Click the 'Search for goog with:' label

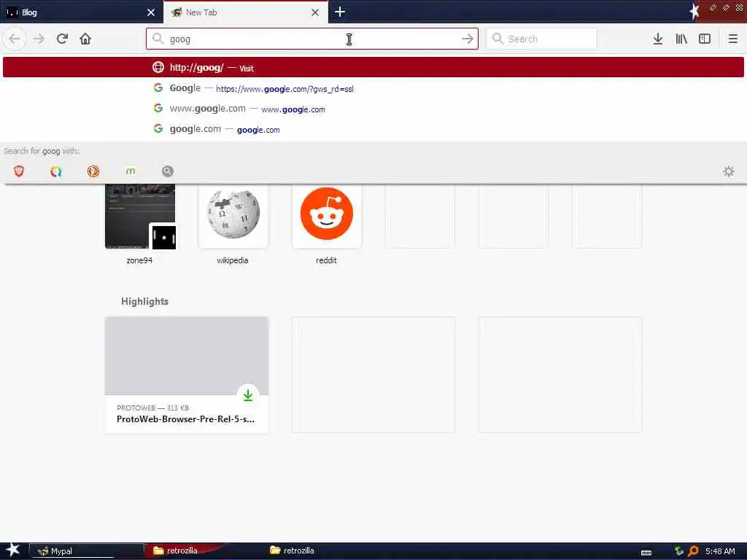42,151
